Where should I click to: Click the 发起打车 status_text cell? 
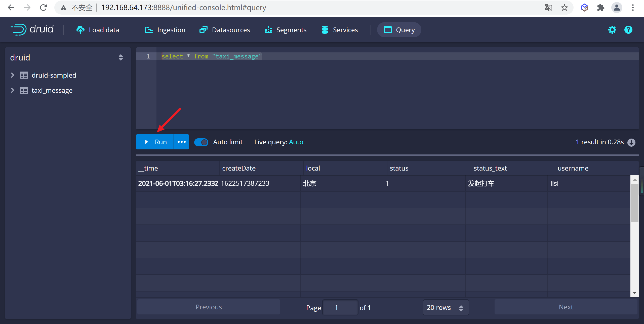pos(507,183)
